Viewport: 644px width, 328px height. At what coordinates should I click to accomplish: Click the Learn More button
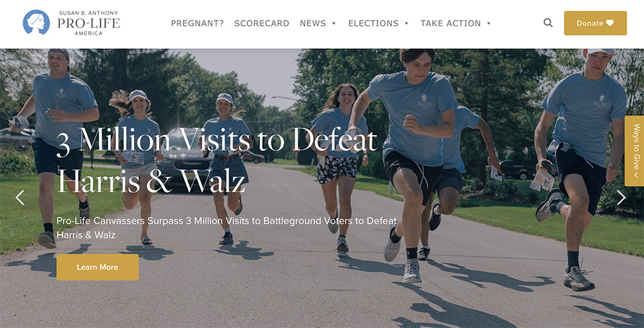click(x=97, y=268)
